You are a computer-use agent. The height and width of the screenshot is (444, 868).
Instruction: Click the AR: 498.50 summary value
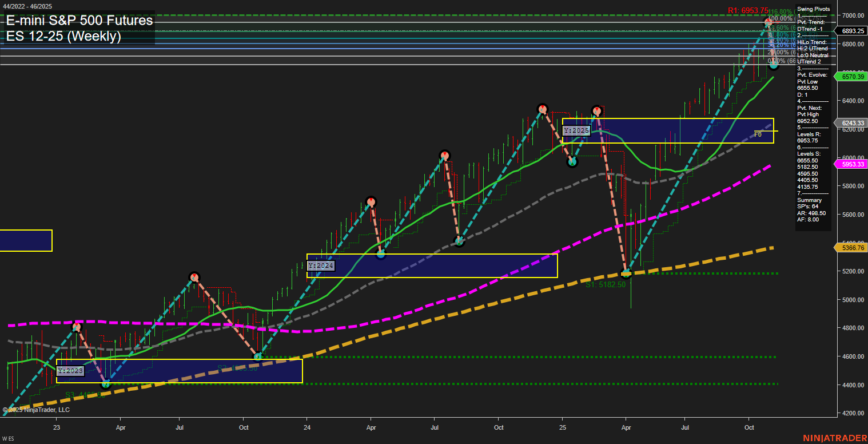click(811, 213)
